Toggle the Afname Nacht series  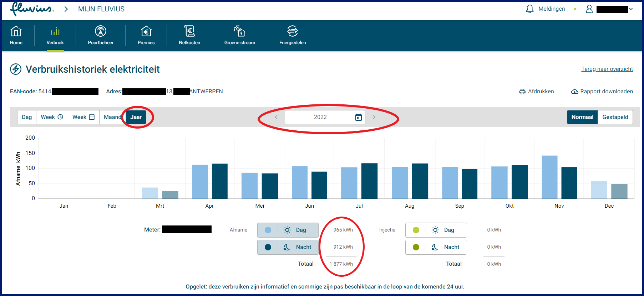pos(288,247)
